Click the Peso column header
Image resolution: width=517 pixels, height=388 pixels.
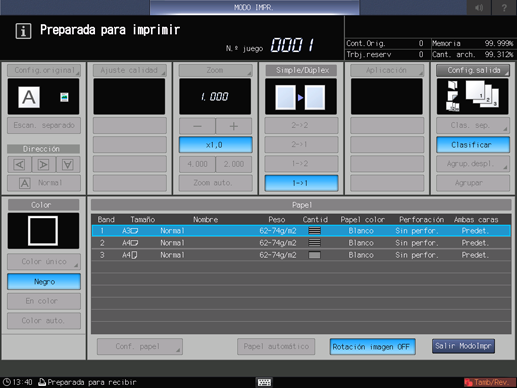(277, 220)
